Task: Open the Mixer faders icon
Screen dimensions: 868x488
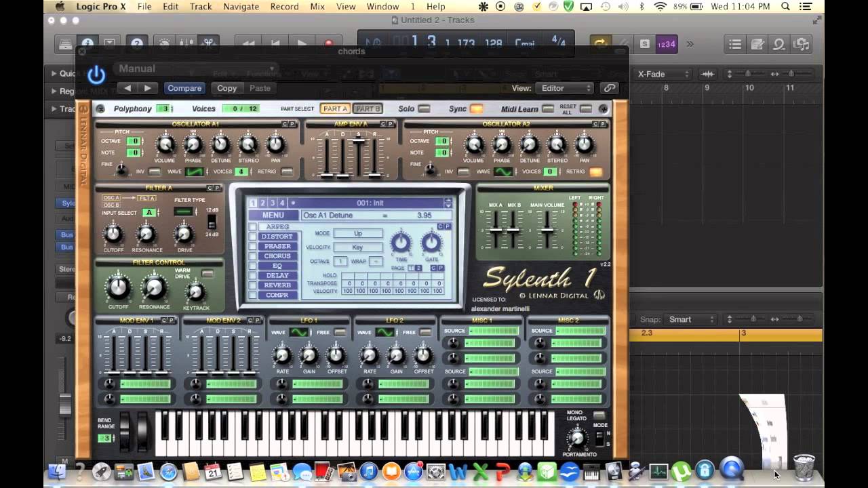Action: 186,44
